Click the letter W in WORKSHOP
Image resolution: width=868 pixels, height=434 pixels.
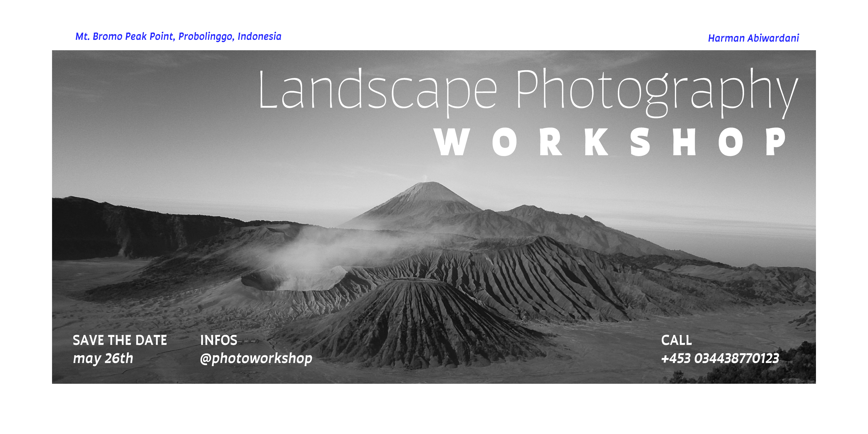451,142
